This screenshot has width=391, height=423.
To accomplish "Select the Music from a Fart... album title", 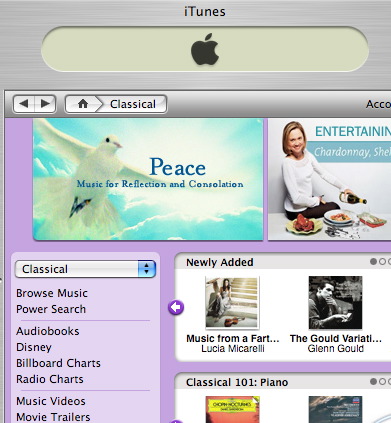I will [x=233, y=339].
